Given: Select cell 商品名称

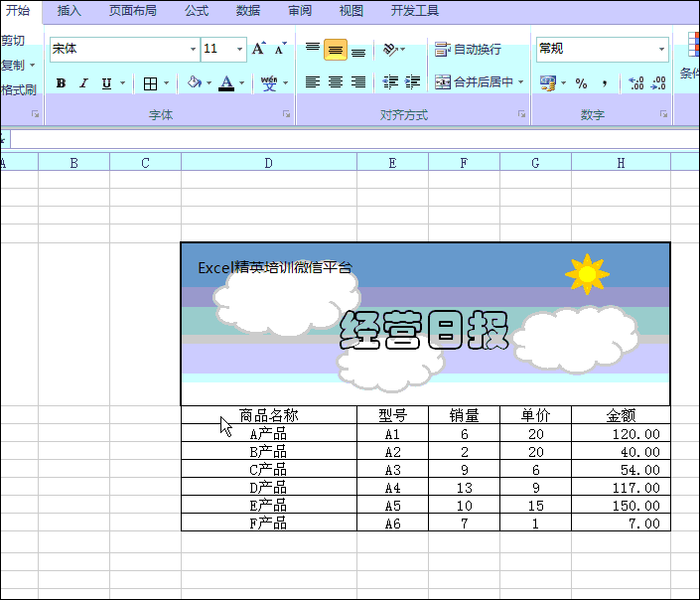Looking at the screenshot, I should [x=269, y=415].
